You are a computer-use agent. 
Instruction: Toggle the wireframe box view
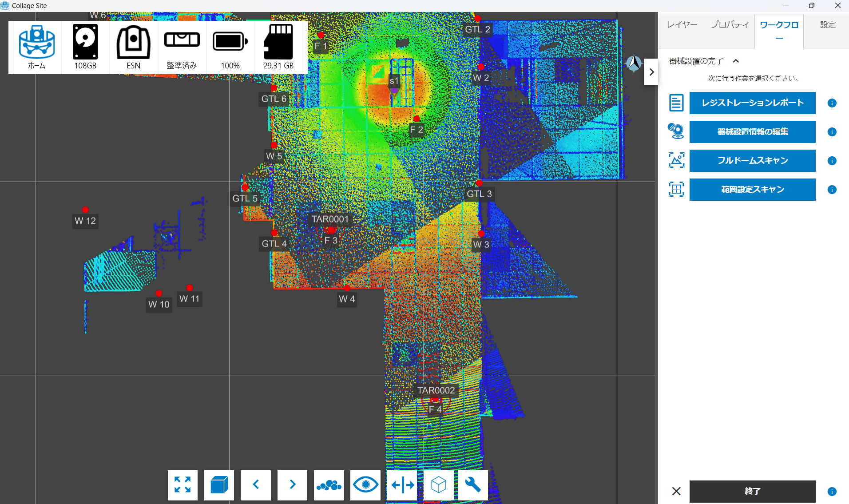[x=438, y=485]
